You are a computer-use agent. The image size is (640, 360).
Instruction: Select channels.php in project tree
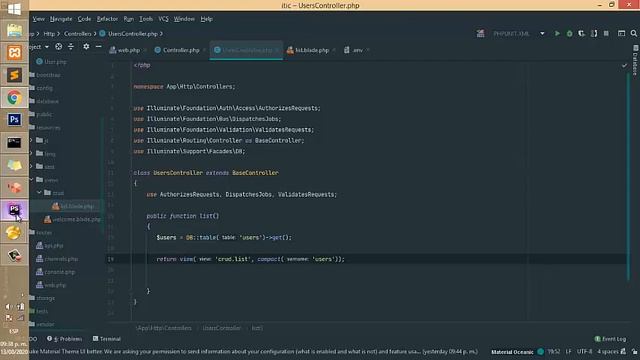[x=57, y=258]
